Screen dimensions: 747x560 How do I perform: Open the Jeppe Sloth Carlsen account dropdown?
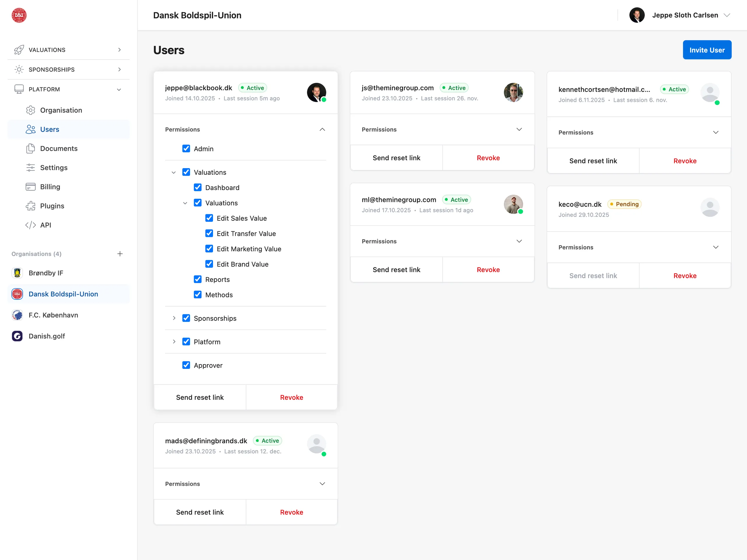(727, 15)
